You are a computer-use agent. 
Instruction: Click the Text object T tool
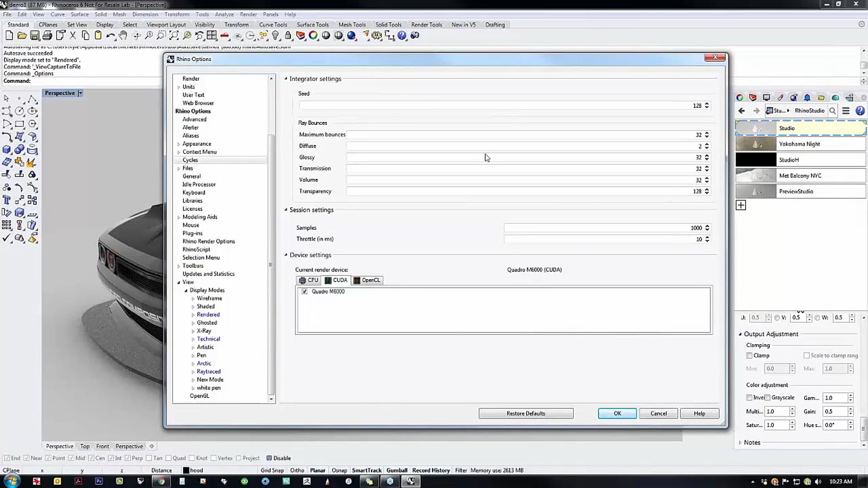7,200
